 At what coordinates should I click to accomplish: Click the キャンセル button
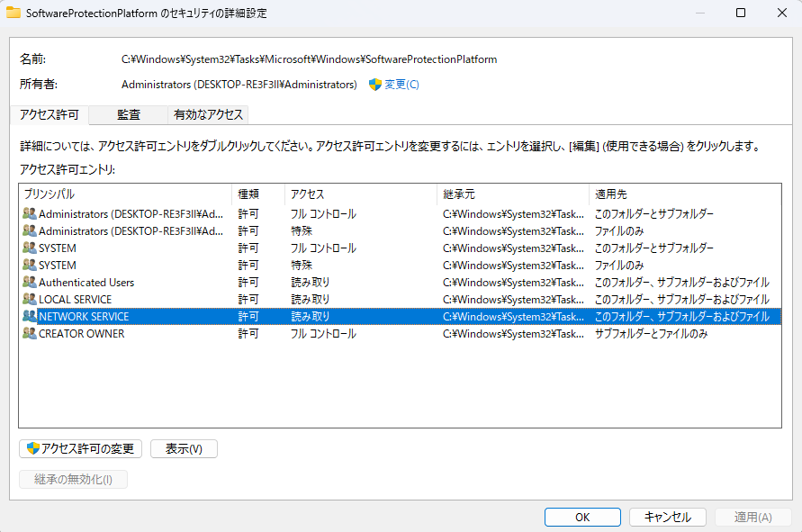[x=668, y=518]
